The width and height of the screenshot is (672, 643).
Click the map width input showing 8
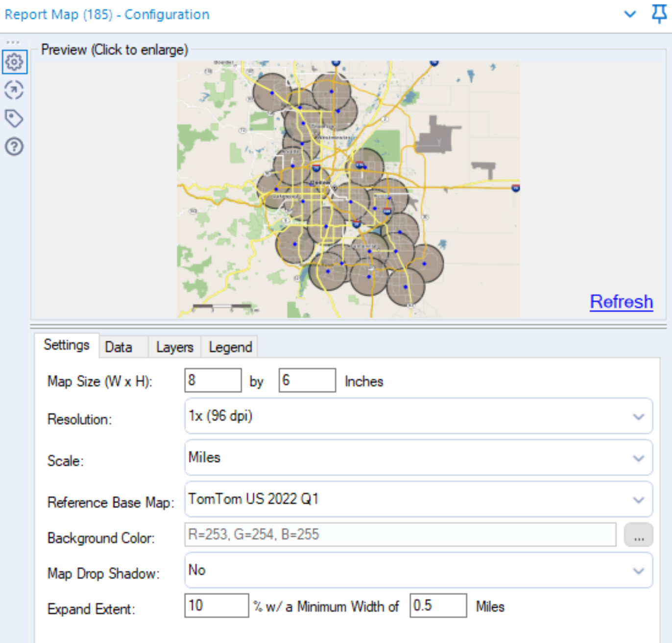tap(212, 380)
